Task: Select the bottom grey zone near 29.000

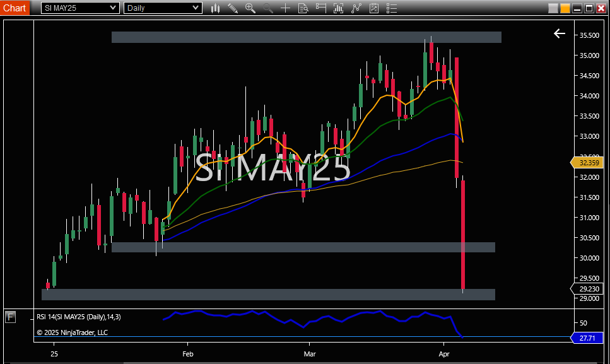Action: point(268,295)
